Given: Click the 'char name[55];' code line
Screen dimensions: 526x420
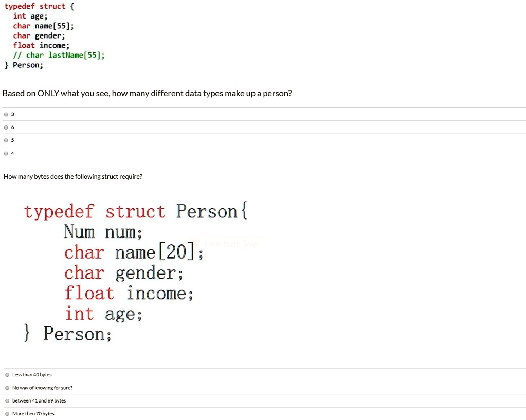Looking at the screenshot, I should tap(44, 26).
